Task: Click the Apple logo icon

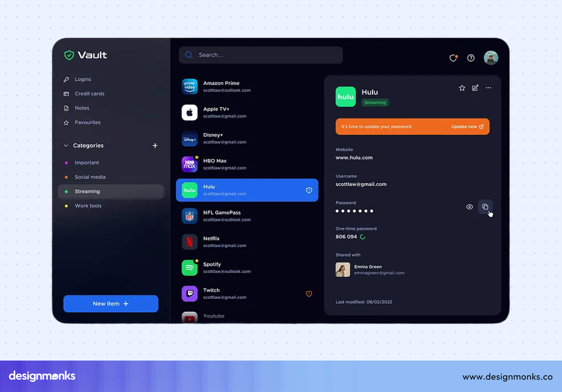Action: [x=189, y=113]
